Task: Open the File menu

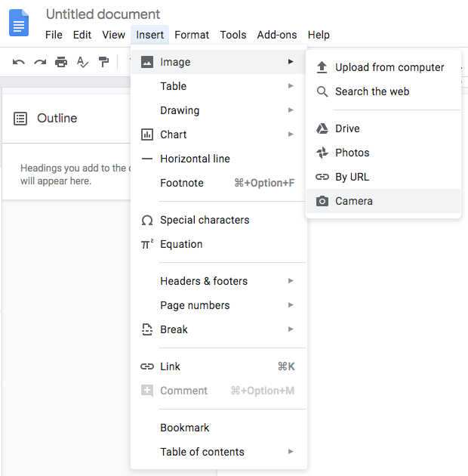Action: click(54, 35)
